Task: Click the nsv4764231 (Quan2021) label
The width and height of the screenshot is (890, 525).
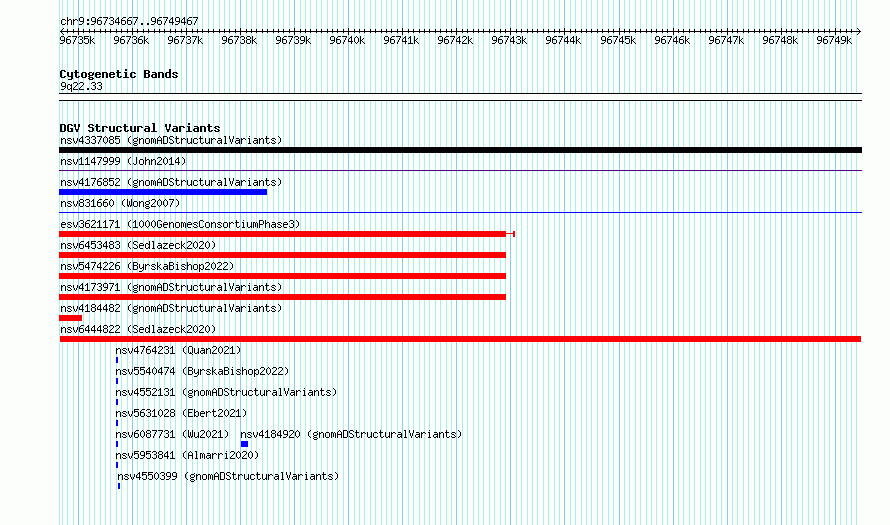Action: click(178, 350)
